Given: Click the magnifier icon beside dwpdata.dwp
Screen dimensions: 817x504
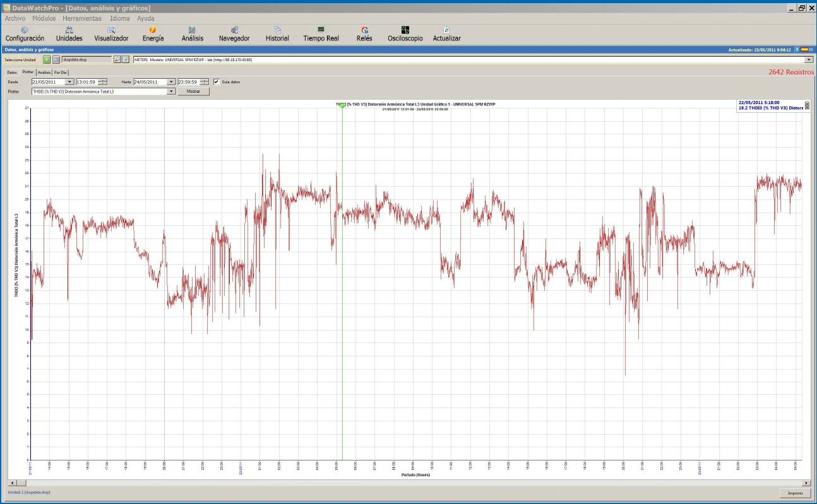Looking at the screenshot, I should point(117,59).
